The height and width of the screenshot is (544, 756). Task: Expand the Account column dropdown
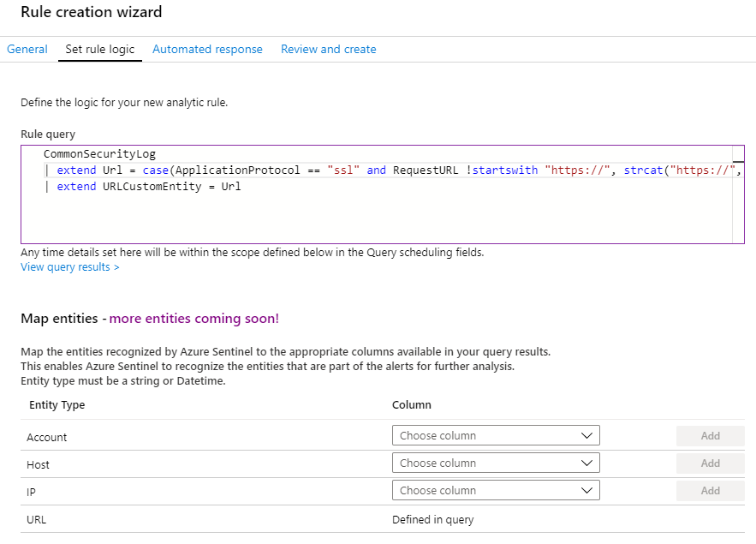[x=496, y=435]
